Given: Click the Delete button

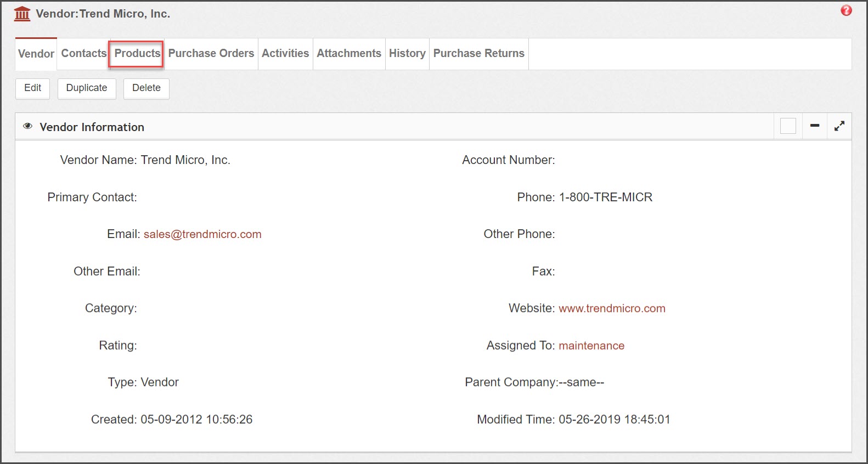Looking at the screenshot, I should click(146, 88).
